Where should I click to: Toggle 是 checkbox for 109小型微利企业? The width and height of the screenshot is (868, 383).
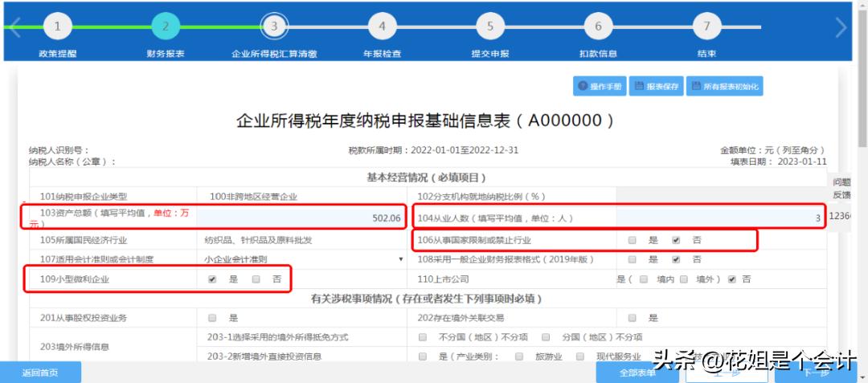coord(212,279)
